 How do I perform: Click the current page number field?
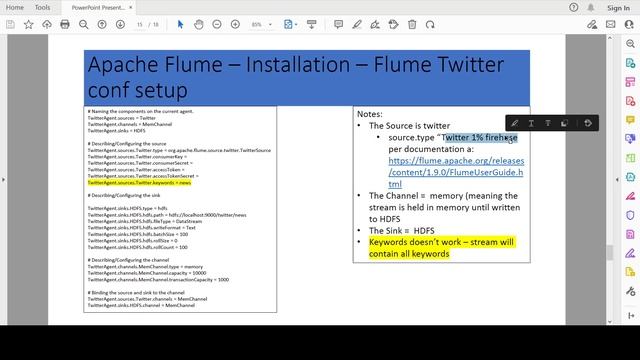[x=140, y=24]
